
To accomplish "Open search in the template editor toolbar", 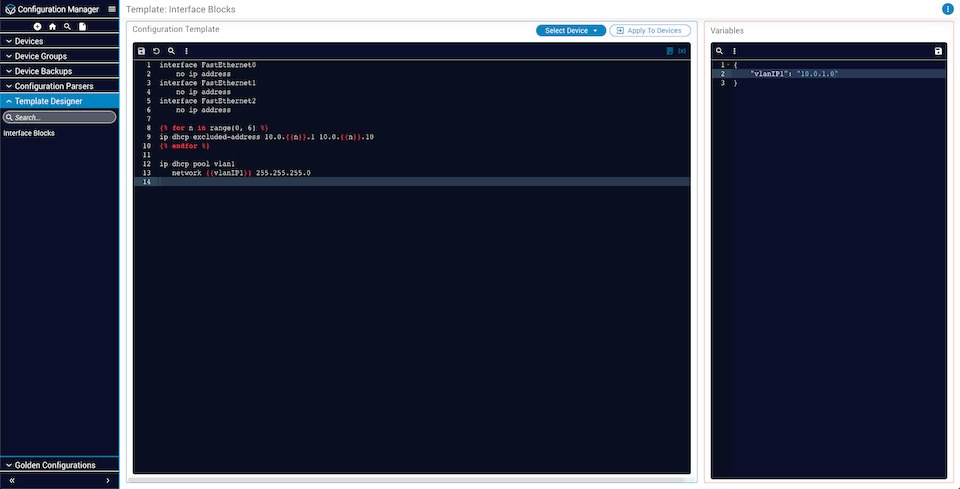I will point(171,51).
